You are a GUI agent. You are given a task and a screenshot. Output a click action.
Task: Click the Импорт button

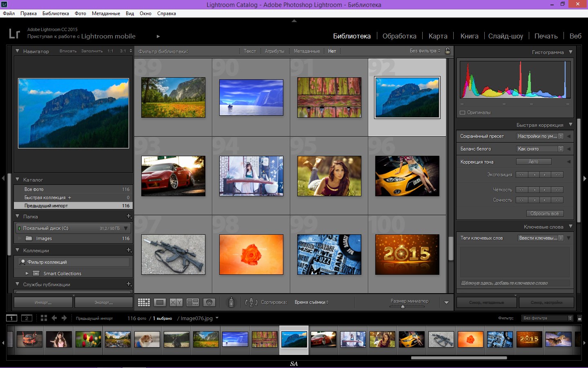pos(43,303)
